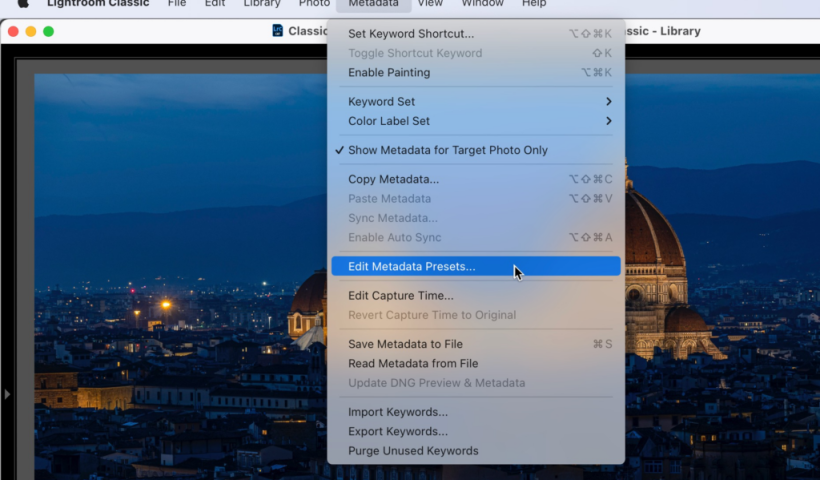Choose Read Metadata from File

point(413,363)
